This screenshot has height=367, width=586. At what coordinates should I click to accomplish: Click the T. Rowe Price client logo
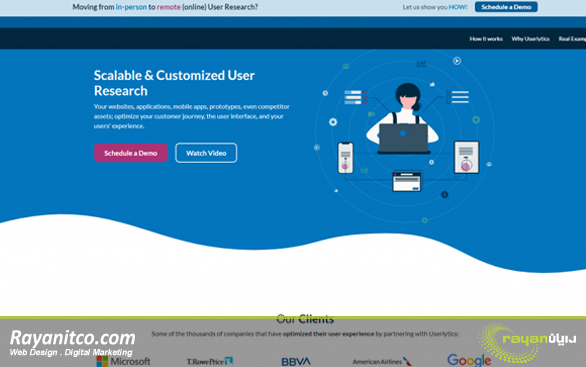(x=210, y=361)
